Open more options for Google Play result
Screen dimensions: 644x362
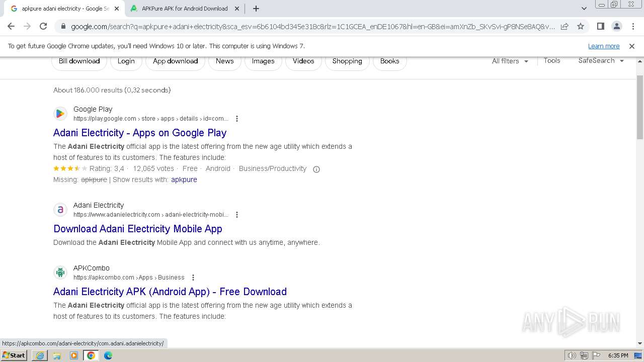237,119
